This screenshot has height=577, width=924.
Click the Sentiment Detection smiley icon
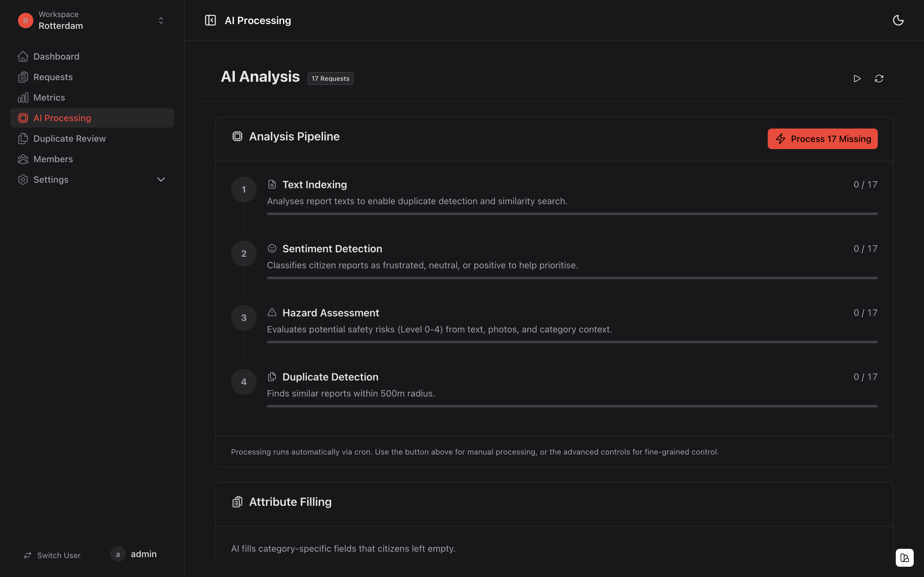(272, 248)
